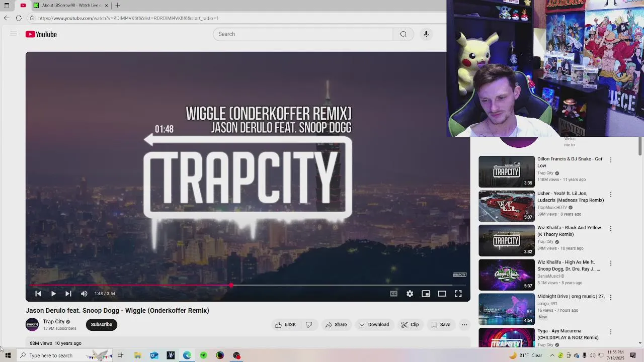Open system tray speaker volume control
The image size is (644, 362).
[x=593, y=355]
